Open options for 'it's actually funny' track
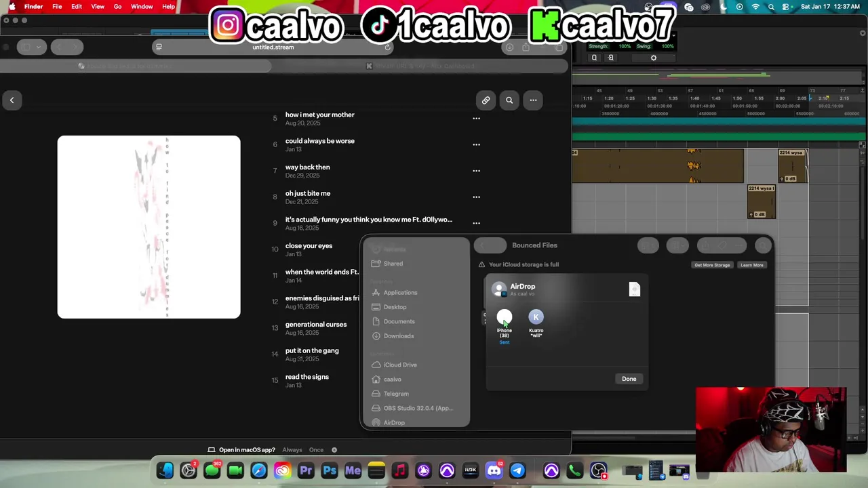Viewport: 868px width, 488px height. [476, 223]
